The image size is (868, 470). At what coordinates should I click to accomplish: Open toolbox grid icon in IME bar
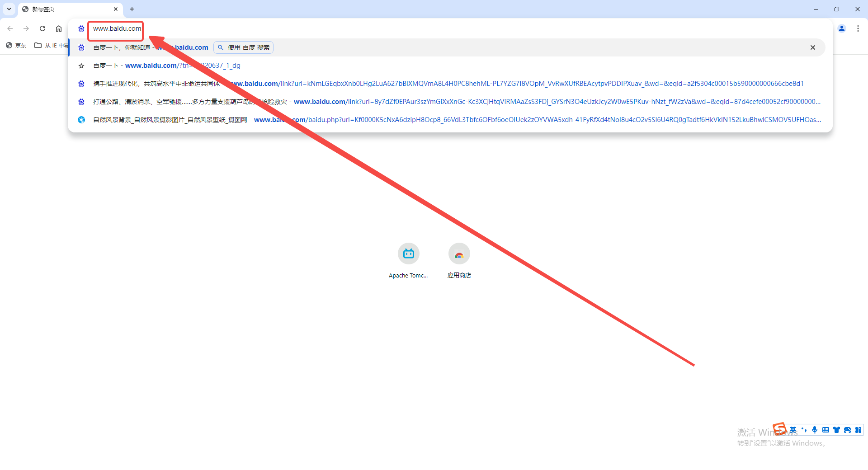coord(858,430)
